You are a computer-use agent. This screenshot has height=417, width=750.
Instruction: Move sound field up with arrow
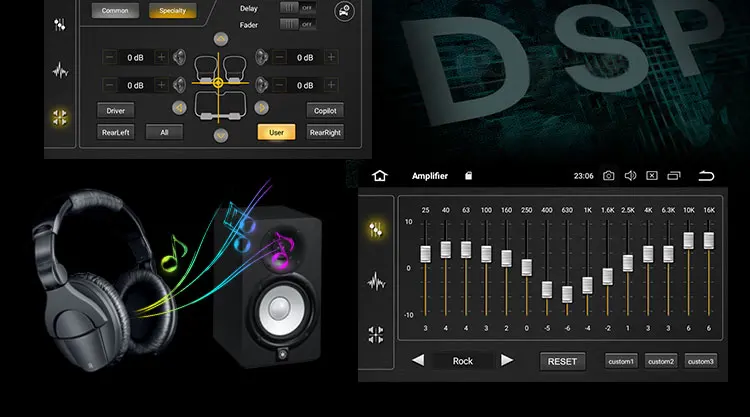click(221, 39)
